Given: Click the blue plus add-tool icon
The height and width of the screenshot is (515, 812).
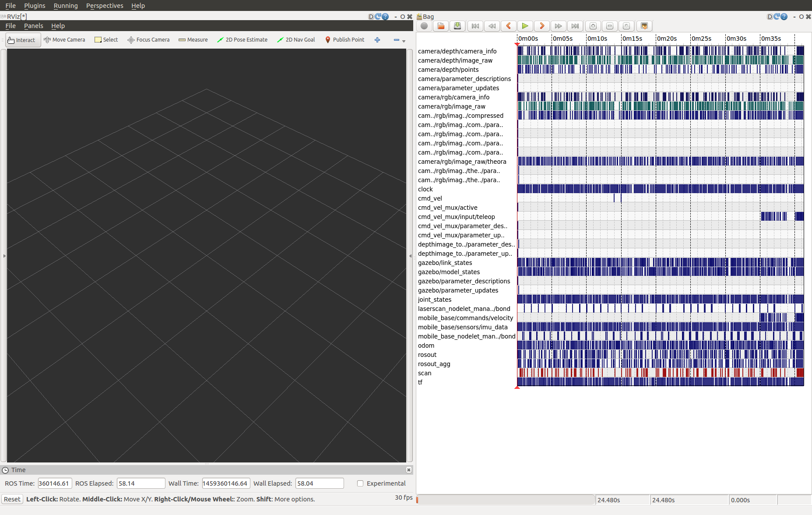Looking at the screenshot, I should pyautogui.click(x=377, y=40).
